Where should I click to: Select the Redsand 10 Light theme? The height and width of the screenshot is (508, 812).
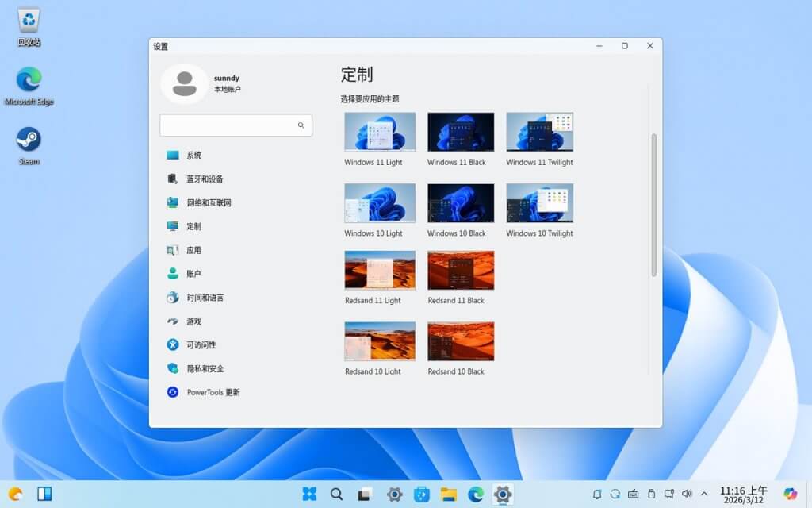[x=380, y=341]
